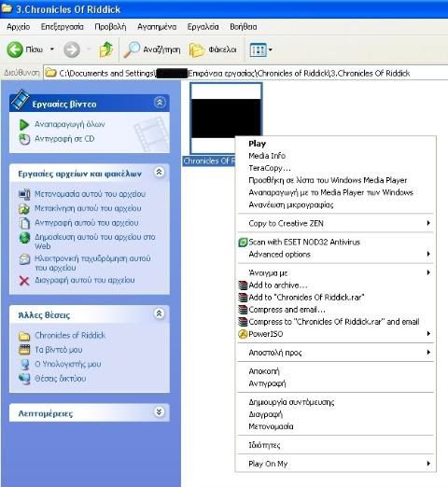Click the Up folder icon in toolbar
The width and height of the screenshot is (448, 487).
105,49
